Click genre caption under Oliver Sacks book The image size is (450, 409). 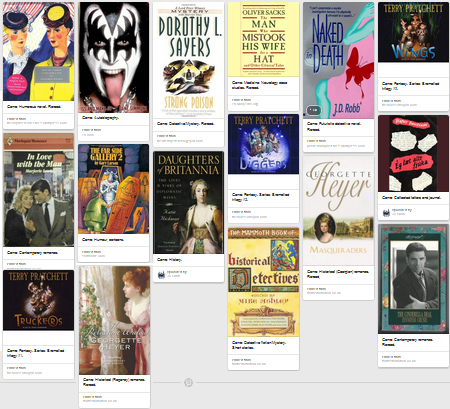(260, 85)
